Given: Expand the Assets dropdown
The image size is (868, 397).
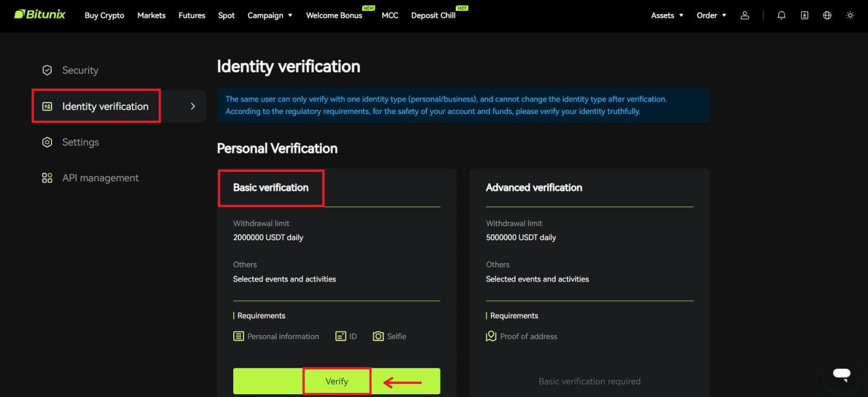Looking at the screenshot, I should pos(667,15).
